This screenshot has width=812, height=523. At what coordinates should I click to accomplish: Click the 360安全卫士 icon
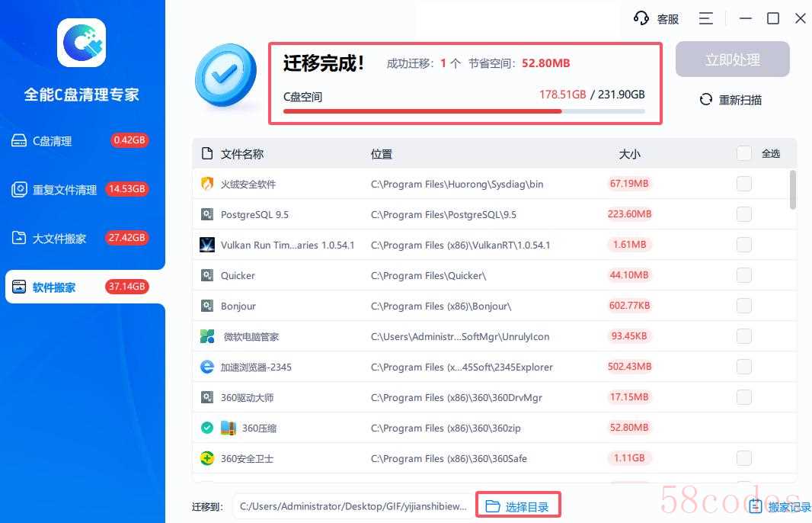tap(207, 458)
